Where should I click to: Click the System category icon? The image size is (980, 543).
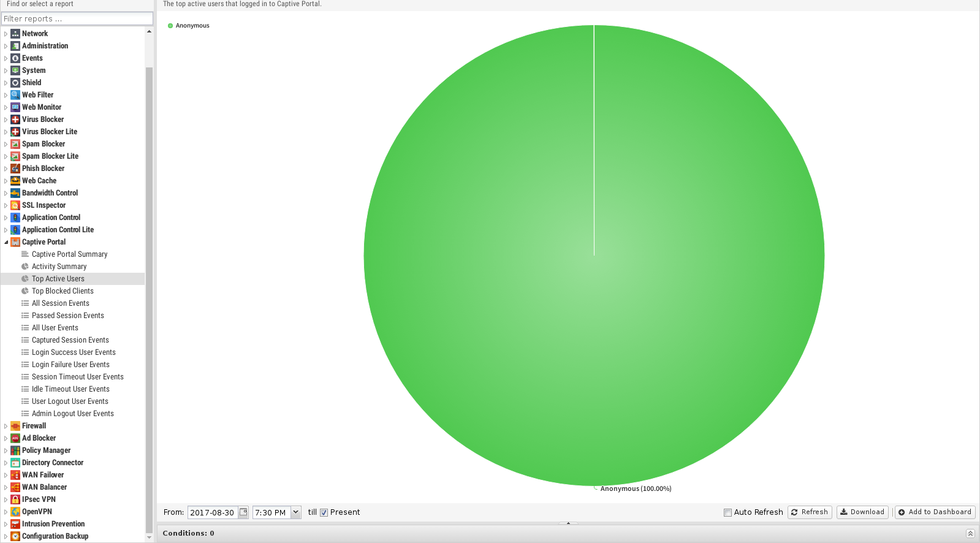click(15, 70)
